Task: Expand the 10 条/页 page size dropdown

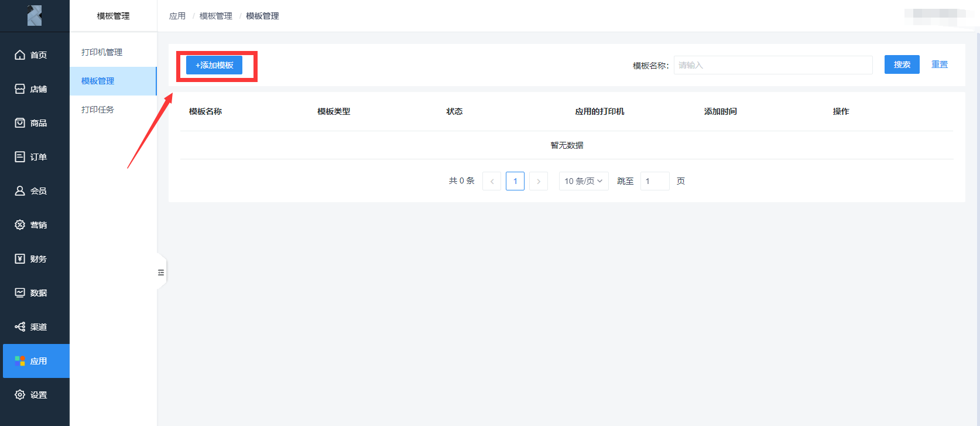Action: click(583, 181)
